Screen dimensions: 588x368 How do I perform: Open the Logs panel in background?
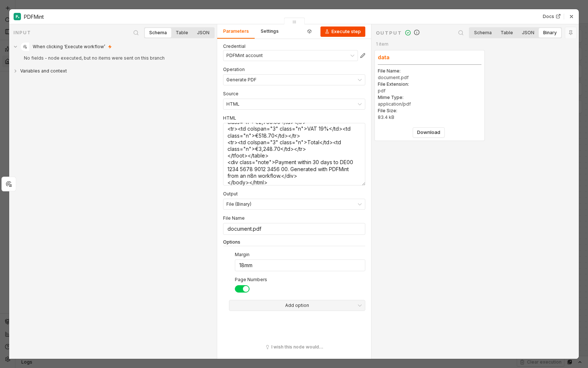point(26,362)
